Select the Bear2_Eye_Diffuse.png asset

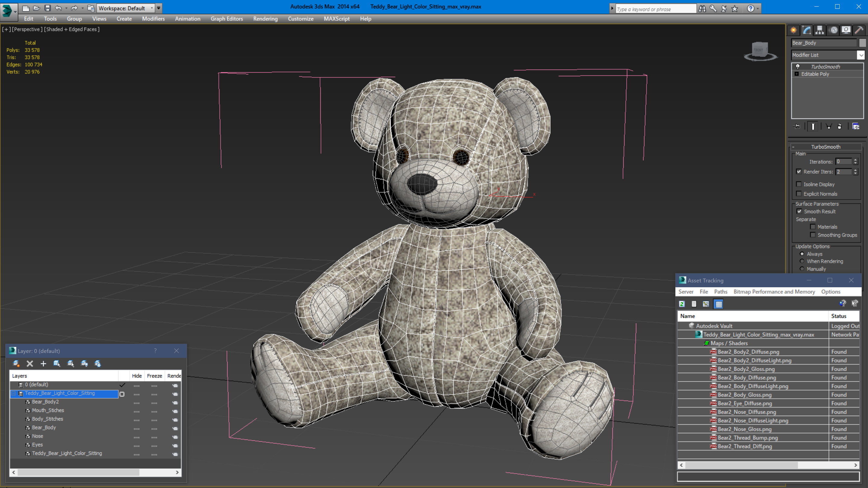(745, 403)
